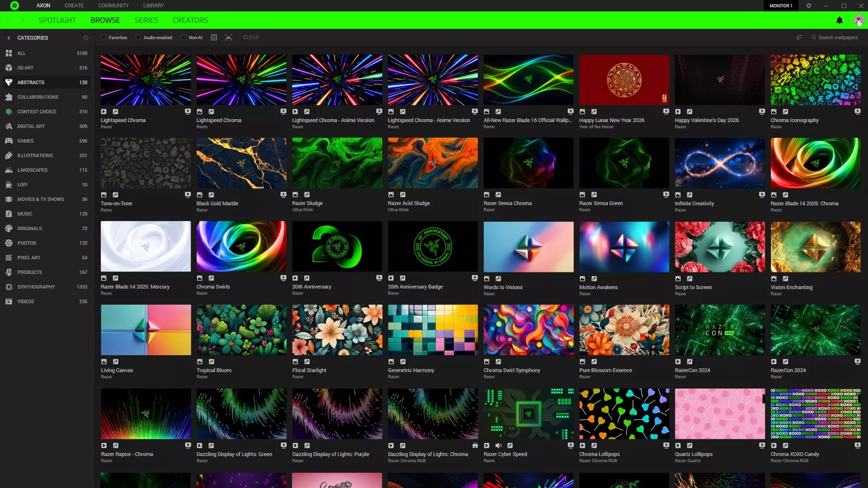Image resolution: width=868 pixels, height=488 pixels.
Task: Open the CREATORS tab
Action: coord(190,20)
